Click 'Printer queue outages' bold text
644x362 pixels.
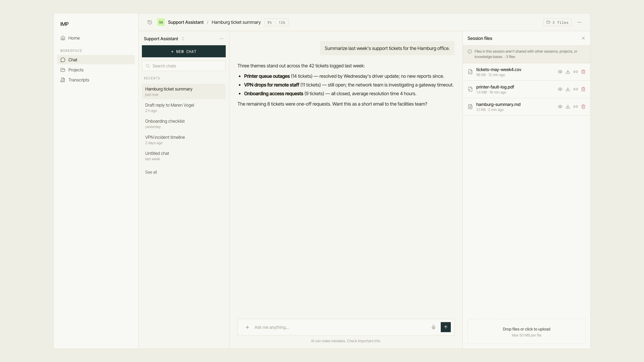click(x=266, y=76)
